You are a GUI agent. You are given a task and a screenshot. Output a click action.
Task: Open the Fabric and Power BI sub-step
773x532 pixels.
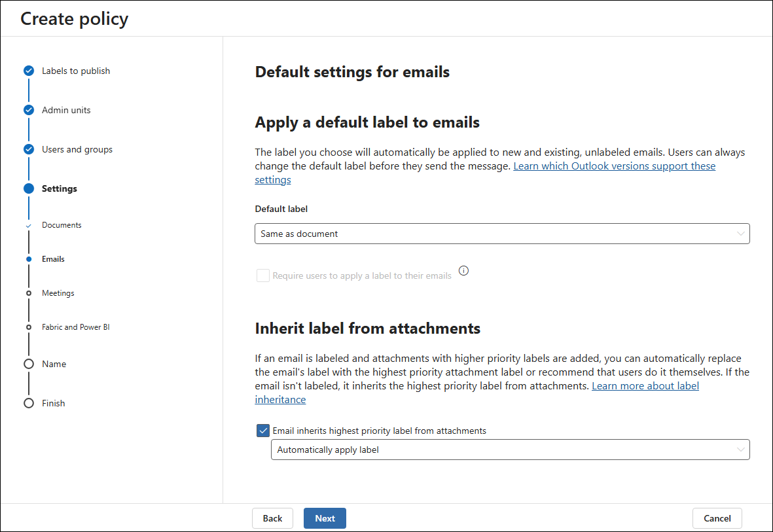pyautogui.click(x=76, y=327)
